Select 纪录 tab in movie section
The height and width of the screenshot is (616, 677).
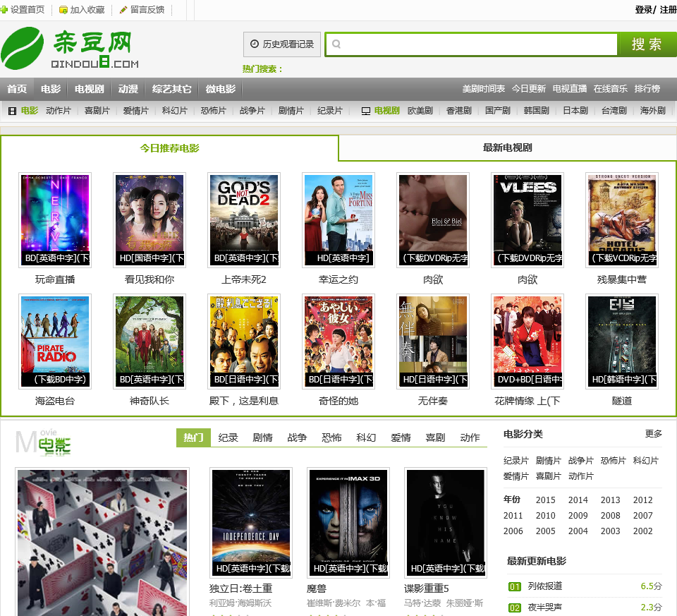click(x=228, y=437)
